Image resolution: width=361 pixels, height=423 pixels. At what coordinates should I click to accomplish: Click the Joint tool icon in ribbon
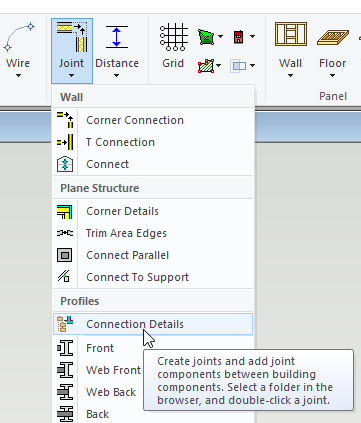pos(72,37)
